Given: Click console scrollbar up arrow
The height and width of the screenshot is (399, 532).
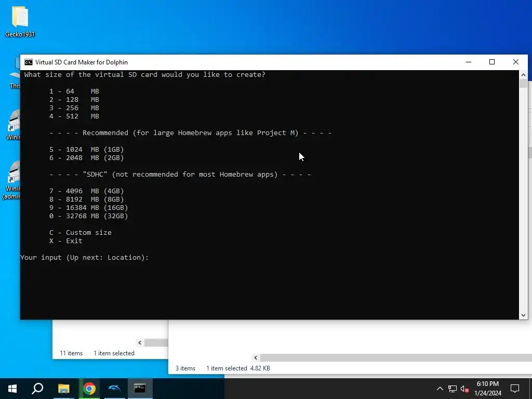Looking at the screenshot, I should pos(523,75).
